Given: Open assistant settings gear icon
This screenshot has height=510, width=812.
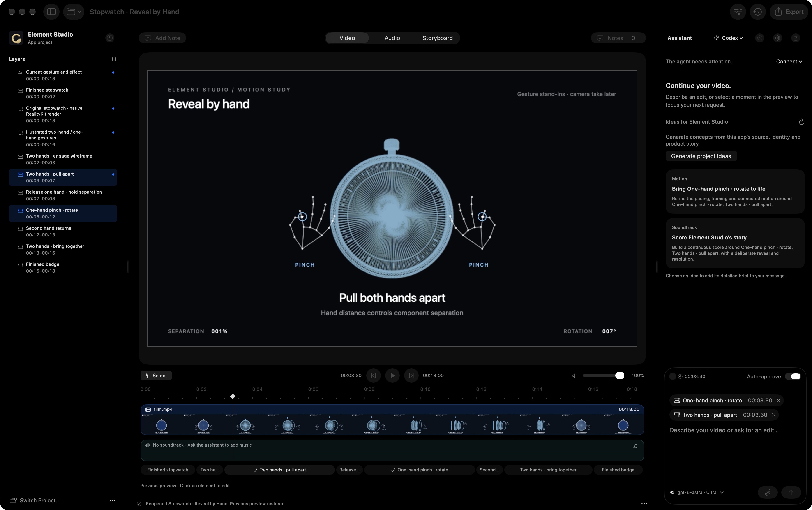Looking at the screenshot, I should (778, 38).
